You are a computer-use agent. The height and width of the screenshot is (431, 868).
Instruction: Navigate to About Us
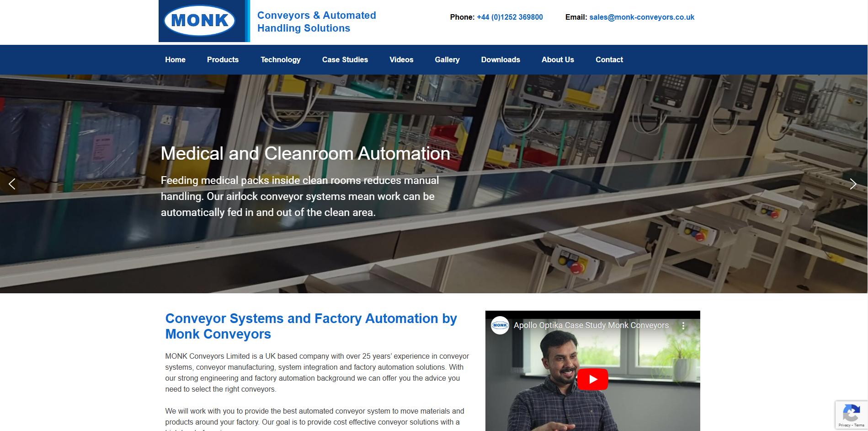point(557,60)
